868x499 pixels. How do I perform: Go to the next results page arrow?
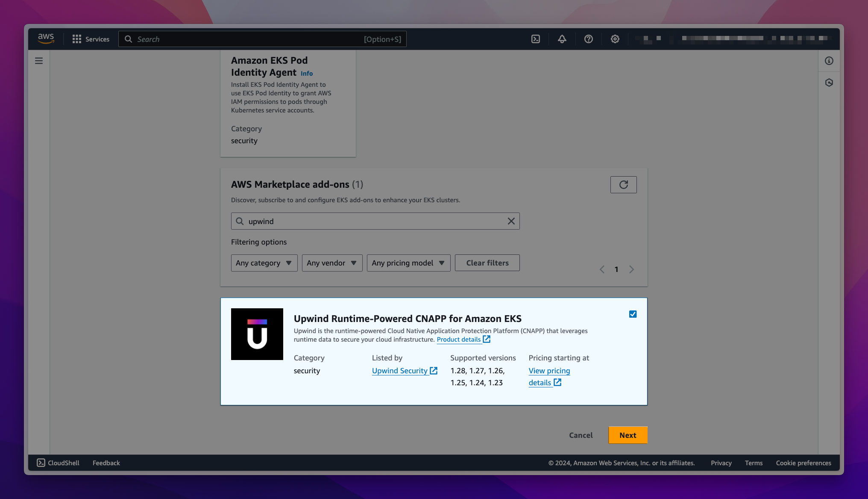click(x=631, y=269)
